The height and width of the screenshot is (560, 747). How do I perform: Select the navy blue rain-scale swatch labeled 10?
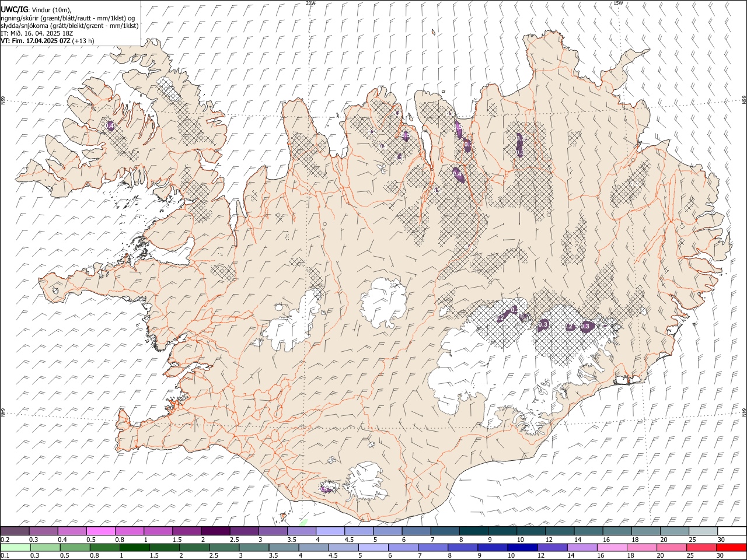point(522,548)
